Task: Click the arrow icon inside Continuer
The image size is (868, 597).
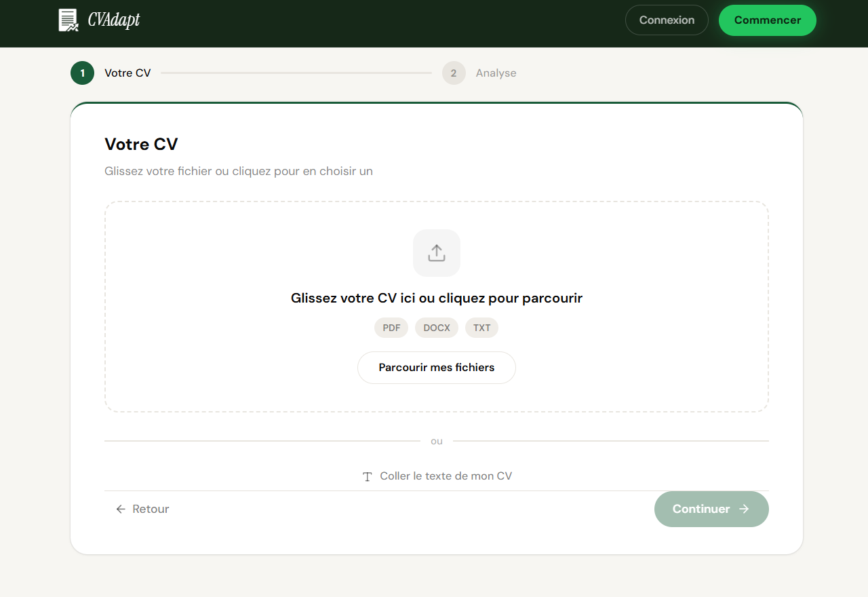Action: point(743,509)
